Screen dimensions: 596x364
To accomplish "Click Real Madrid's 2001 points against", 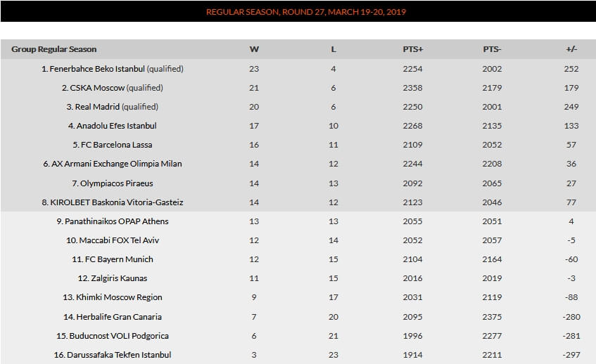I will (493, 107).
